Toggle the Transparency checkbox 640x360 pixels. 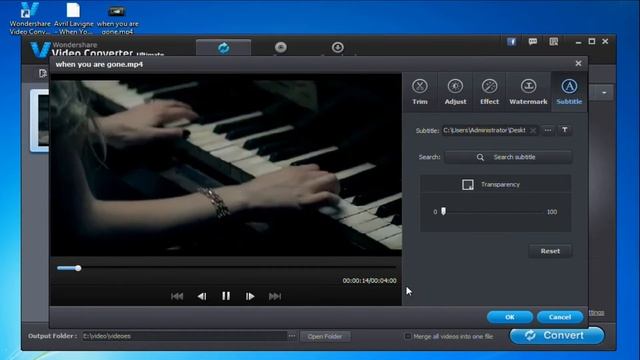(x=468, y=184)
